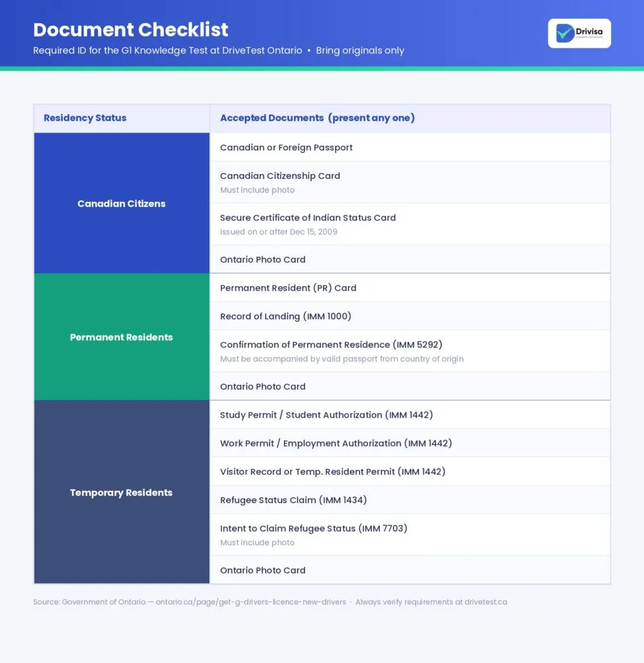This screenshot has height=663, width=644.
Task: Select the 'Canadian Citizens' category cell
Action: pos(121,203)
